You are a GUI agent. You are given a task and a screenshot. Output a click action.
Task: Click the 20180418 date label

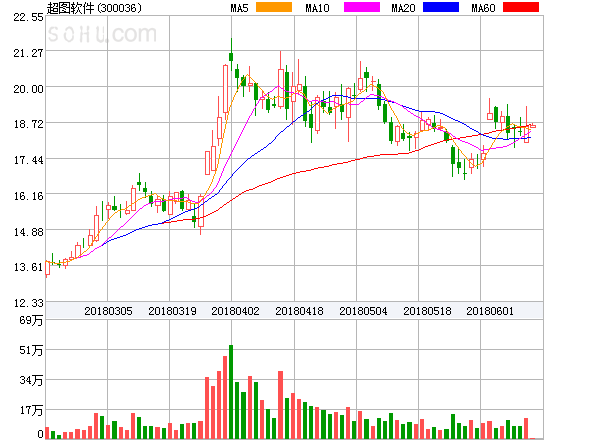299,311
